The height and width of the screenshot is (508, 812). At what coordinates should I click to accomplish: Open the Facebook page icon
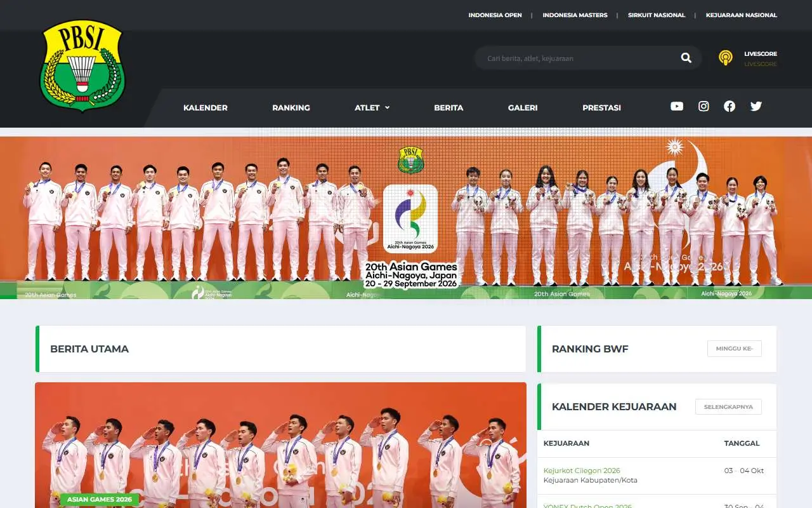pos(730,107)
